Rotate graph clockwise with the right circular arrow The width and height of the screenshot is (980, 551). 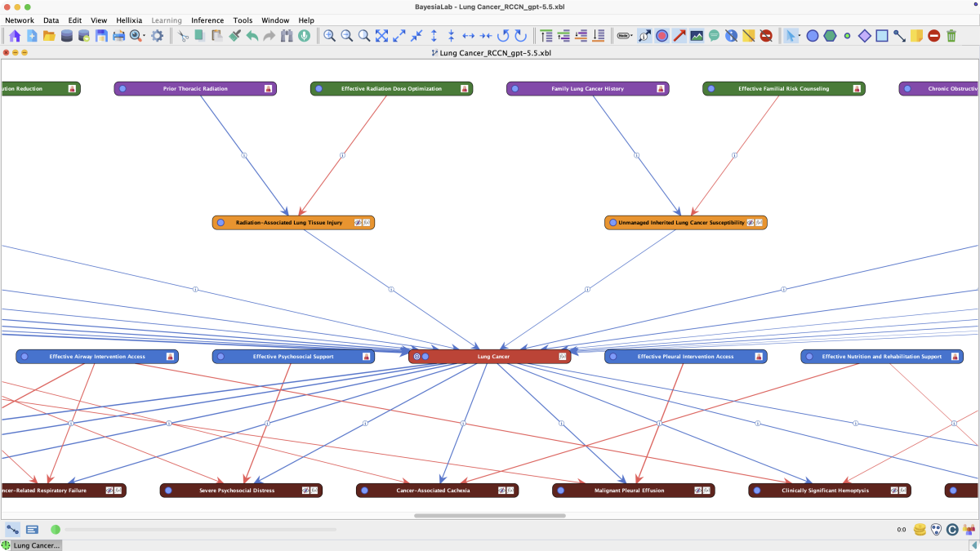click(x=520, y=36)
